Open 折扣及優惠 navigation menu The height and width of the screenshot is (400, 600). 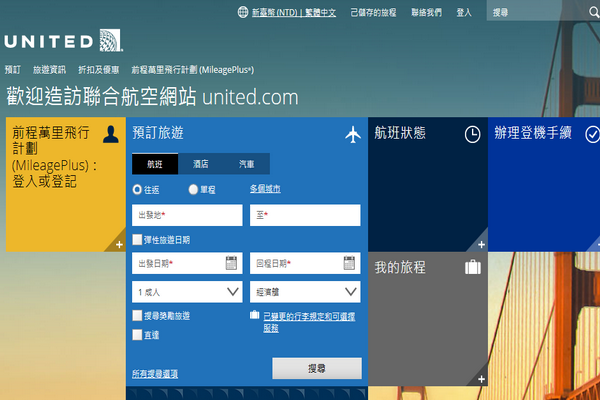tap(99, 70)
